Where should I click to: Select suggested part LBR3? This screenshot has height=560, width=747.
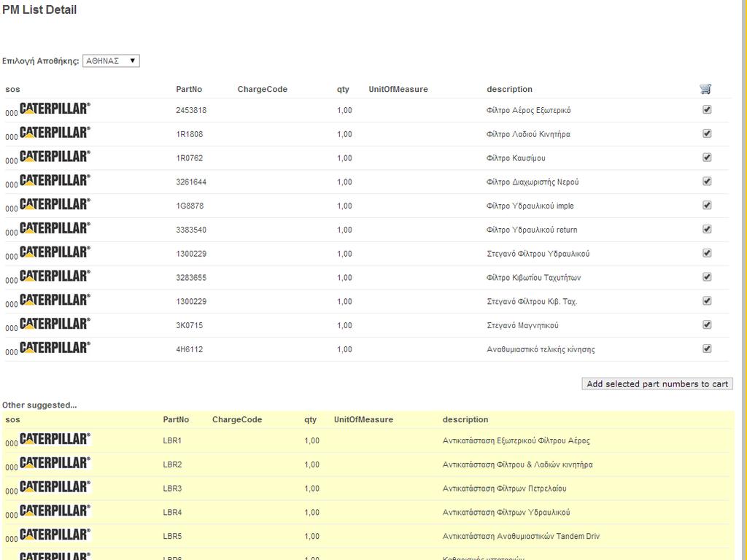coord(172,489)
